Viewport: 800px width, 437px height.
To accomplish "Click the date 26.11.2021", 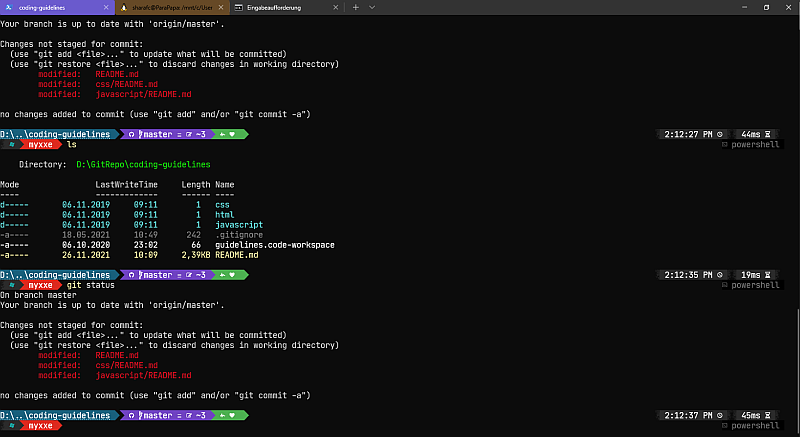I will click(x=86, y=255).
